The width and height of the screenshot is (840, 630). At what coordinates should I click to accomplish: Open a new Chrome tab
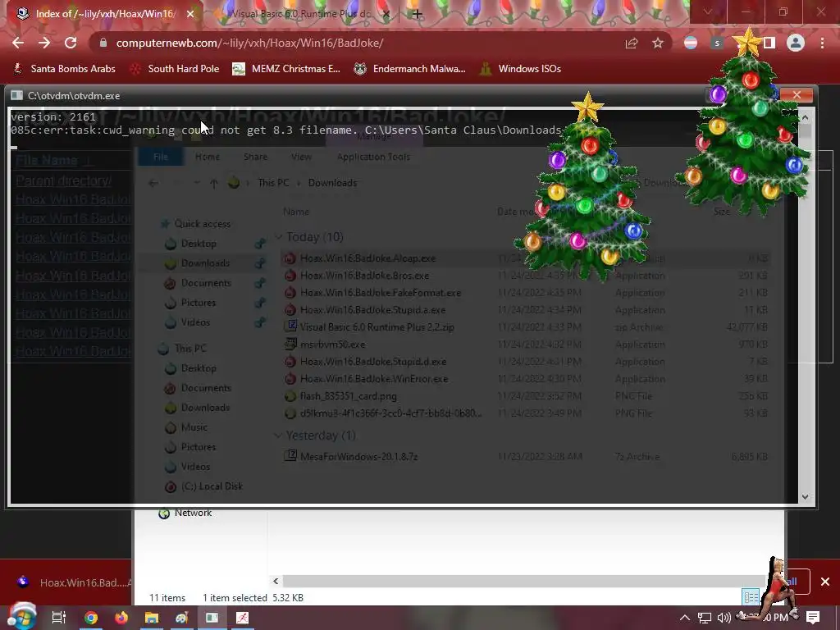418,14
